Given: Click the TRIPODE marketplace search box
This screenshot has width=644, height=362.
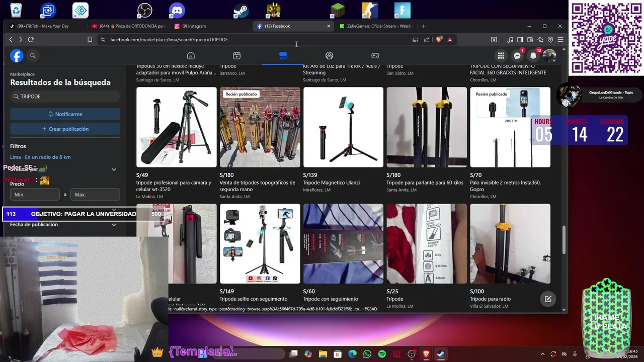Looking at the screenshot, I should click(65, 96).
